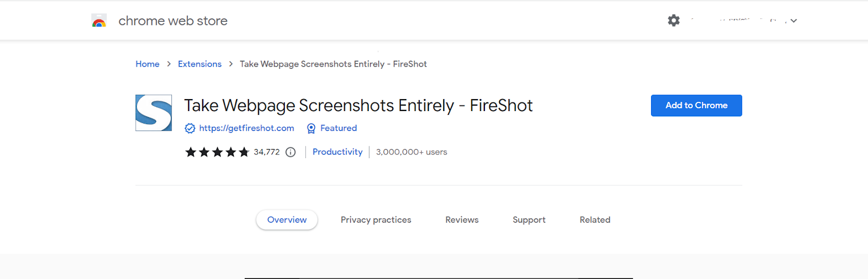Switch to the Privacy practices tab

376,220
